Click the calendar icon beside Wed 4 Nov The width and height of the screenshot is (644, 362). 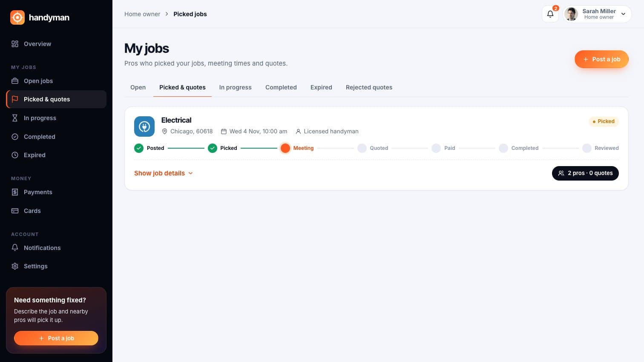coord(224,132)
